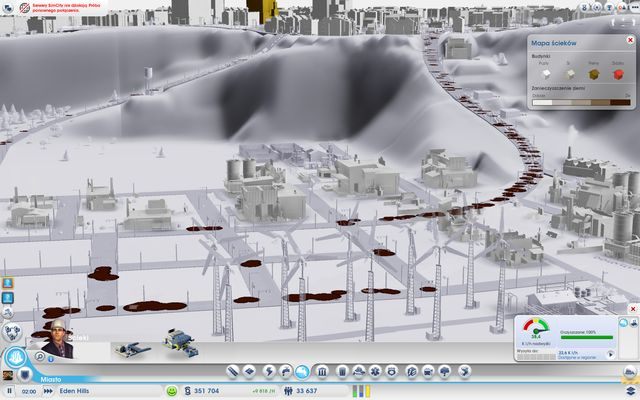Click the second round icon in top-right row

pyautogui.click(x=597, y=7)
